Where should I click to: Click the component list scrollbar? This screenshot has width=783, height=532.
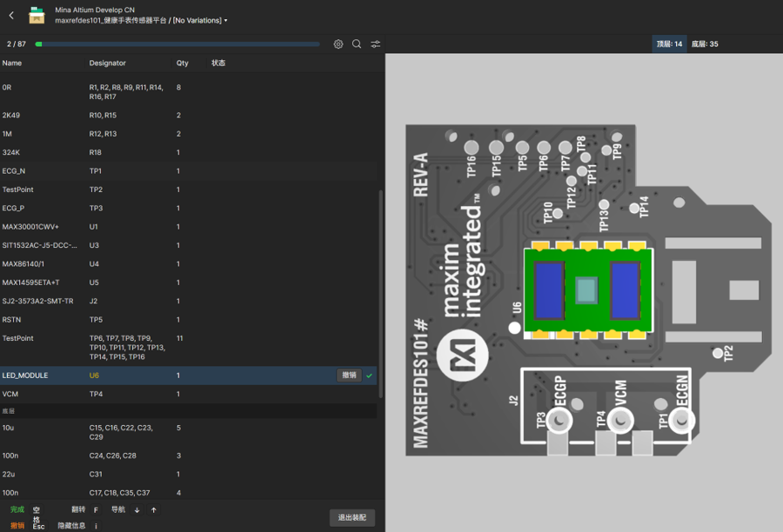coord(380,294)
